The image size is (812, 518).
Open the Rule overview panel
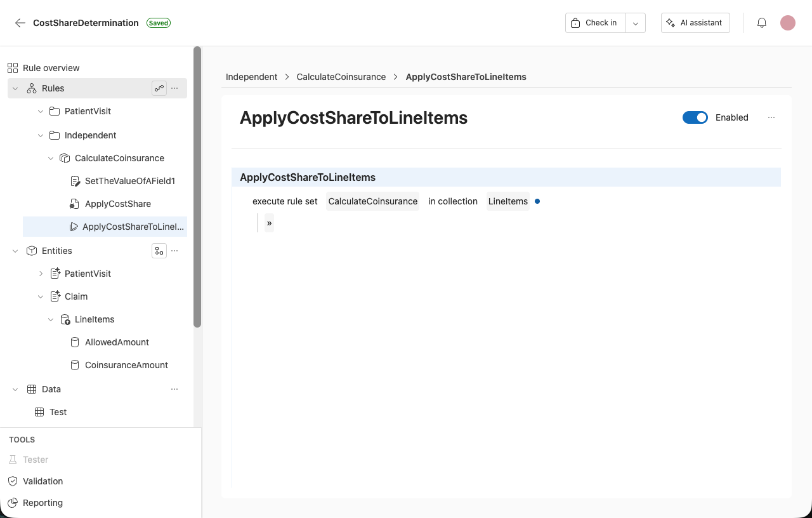[x=51, y=68]
